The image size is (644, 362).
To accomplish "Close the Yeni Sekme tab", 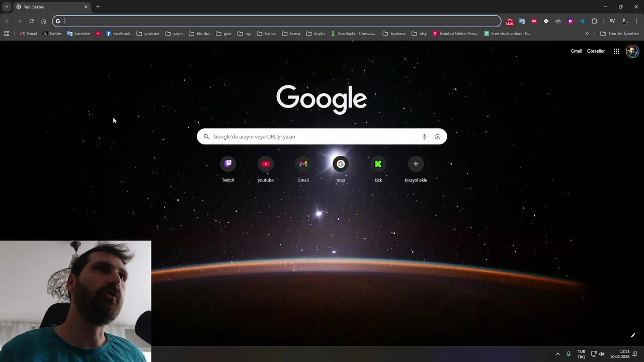I will [x=86, y=7].
